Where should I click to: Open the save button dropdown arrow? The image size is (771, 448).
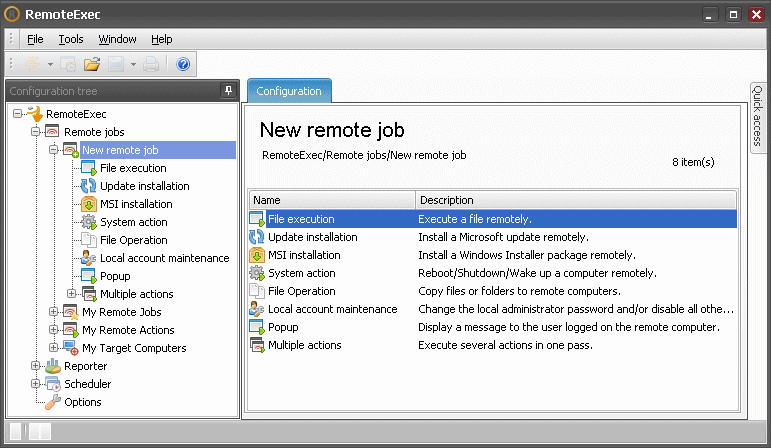tap(133, 64)
